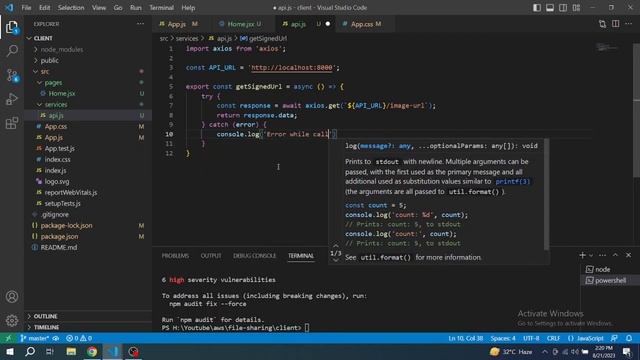The height and width of the screenshot is (360, 640).
Task: Close the terminal panel
Action: [x=629, y=255]
